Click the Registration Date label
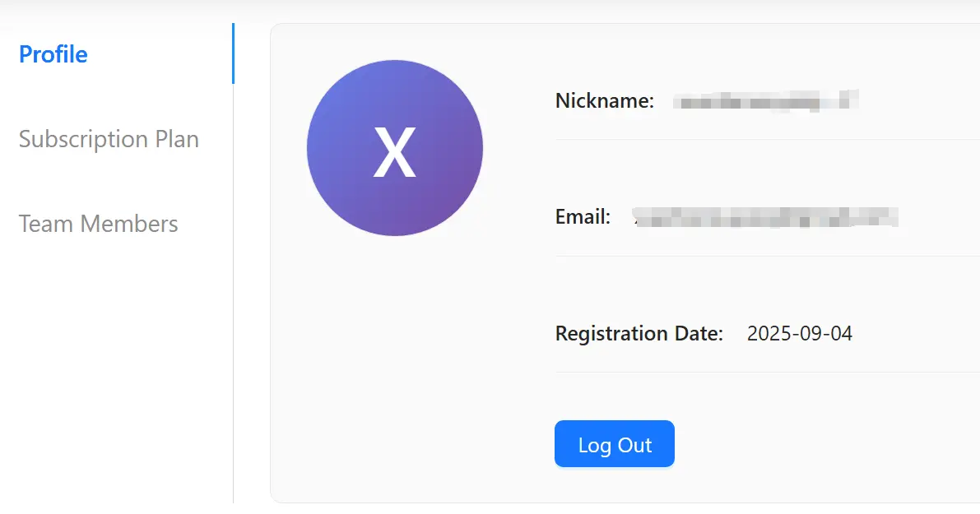Viewport: 980px width, 514px height. pos(639,333)
